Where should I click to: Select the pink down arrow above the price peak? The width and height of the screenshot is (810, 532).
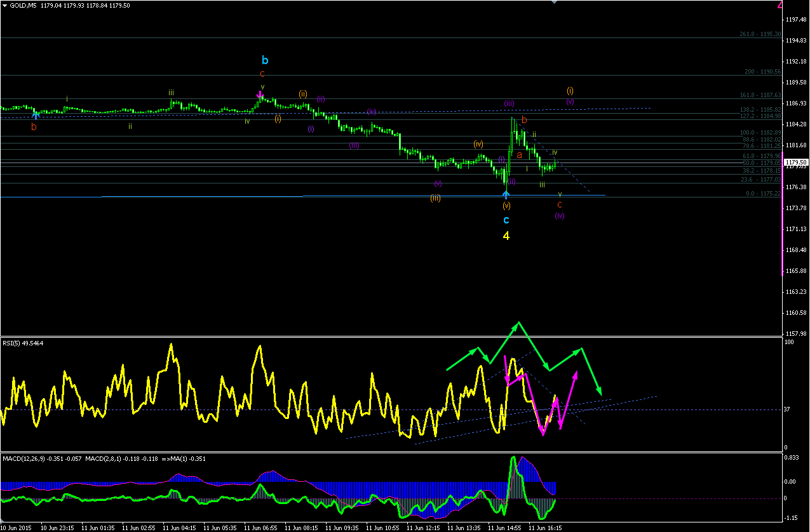click(x=260, y=95)
